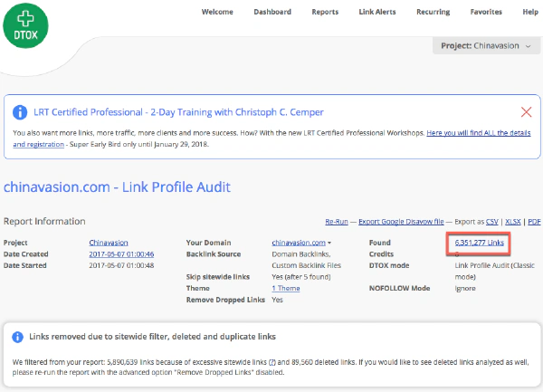This screenshot has height=392, width=543.
Task: Click Date Created 2017-05-07 01:00:46 link
Action: pos(121,254)
